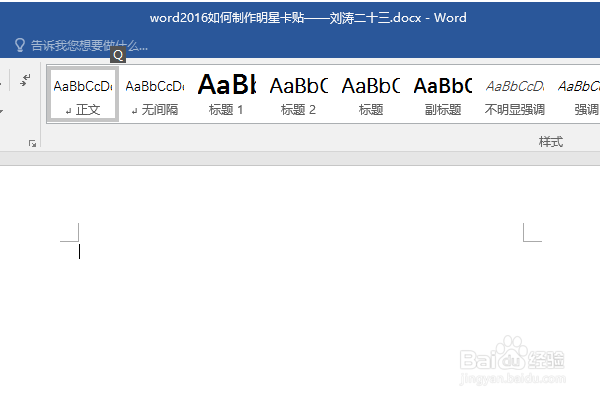Apply the 强调 style
The height and width of the screenshot is (400, 600).
pyautogui.click(x=577, y=94)
